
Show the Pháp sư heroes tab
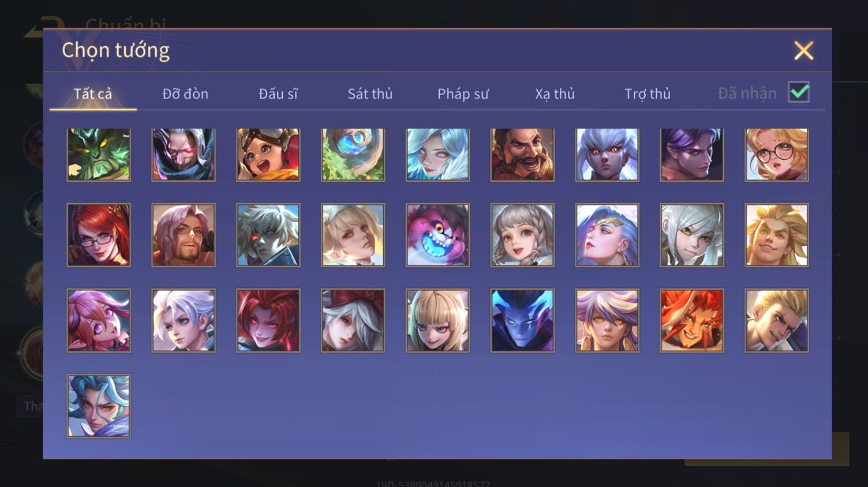[x=463, y=93]
